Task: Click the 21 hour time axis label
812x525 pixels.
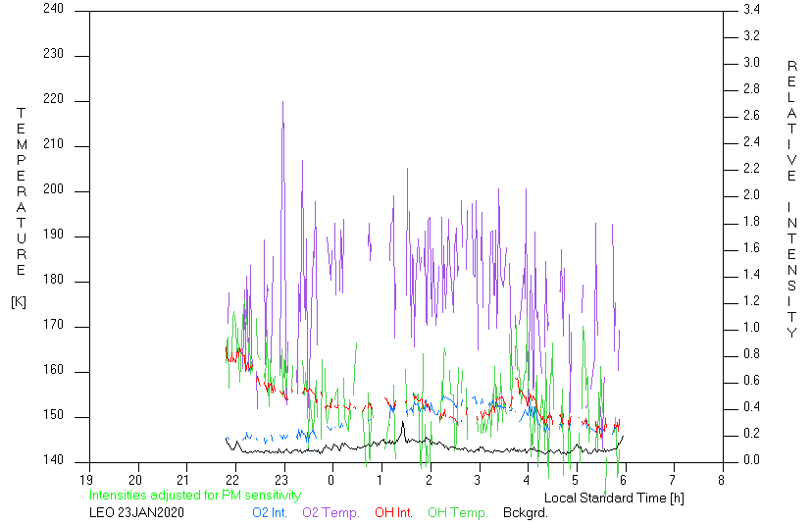Action: pos(183,481)
